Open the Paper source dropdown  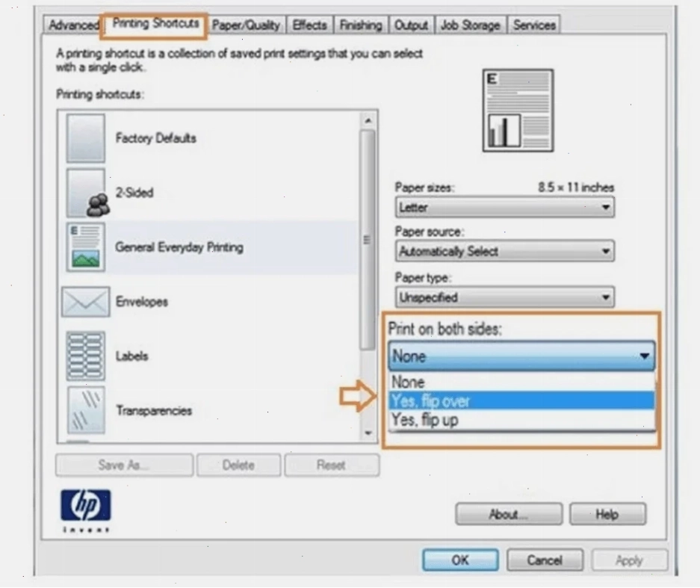(504, 251)
